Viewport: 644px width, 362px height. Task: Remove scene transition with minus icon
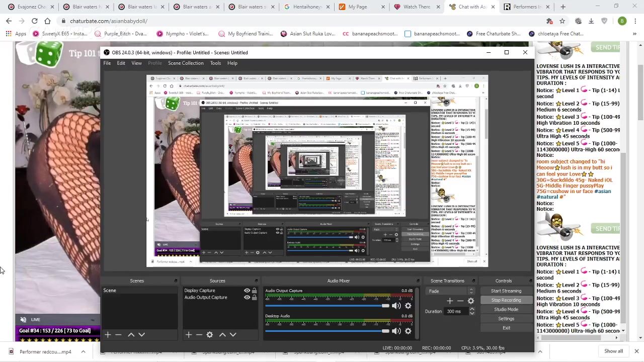[x=460, y=301]
